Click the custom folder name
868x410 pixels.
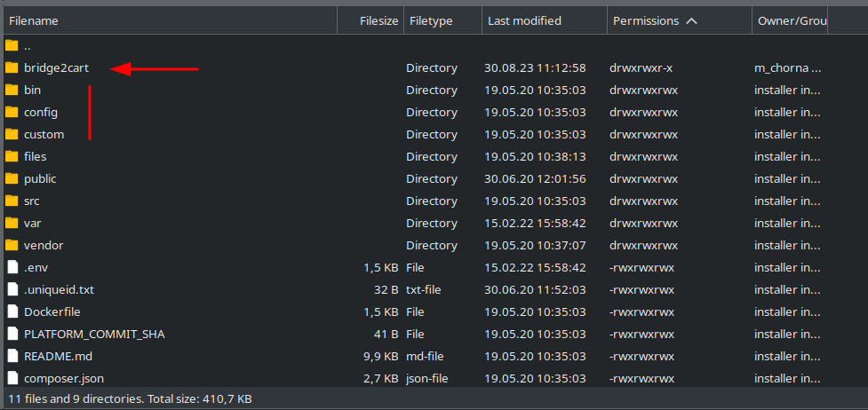[x=44, y=135]
